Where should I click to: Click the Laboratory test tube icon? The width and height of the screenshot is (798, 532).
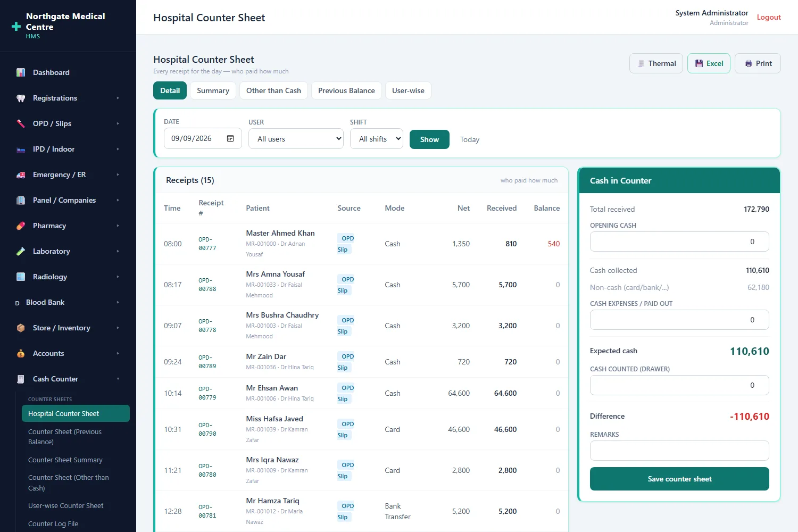click(x=21, y=251)
